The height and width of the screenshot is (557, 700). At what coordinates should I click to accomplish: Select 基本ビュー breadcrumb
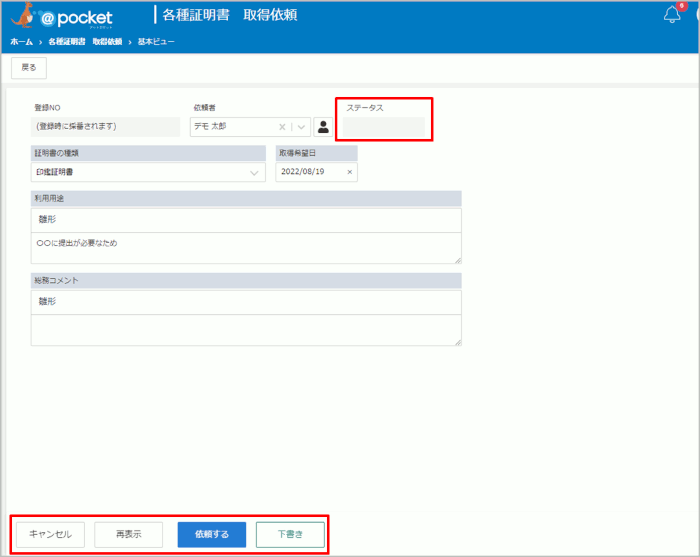(x=156, y=42)
